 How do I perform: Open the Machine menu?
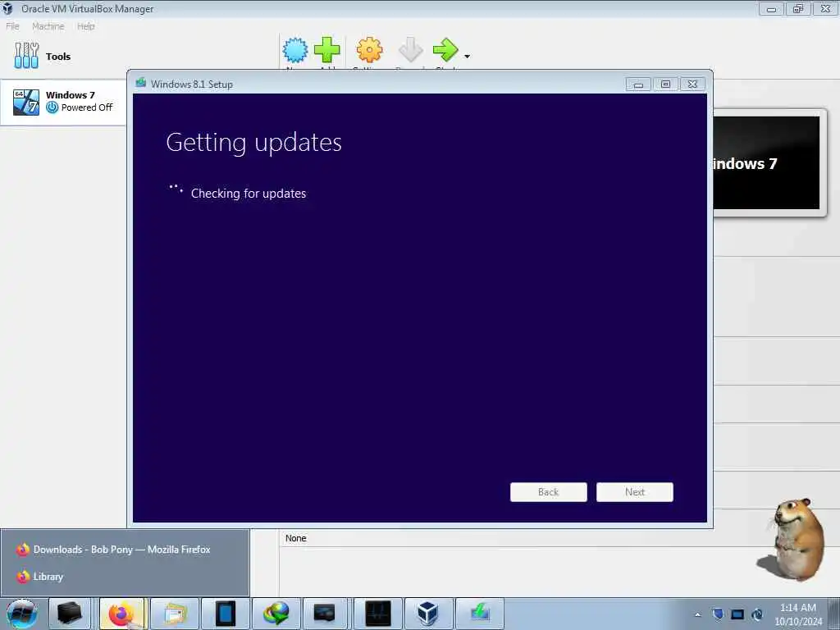48,26
